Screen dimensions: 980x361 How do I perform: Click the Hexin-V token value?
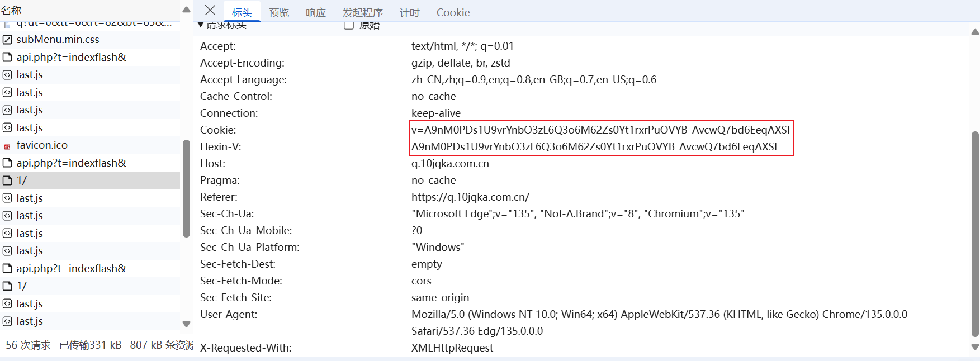(x=594, y=146)
